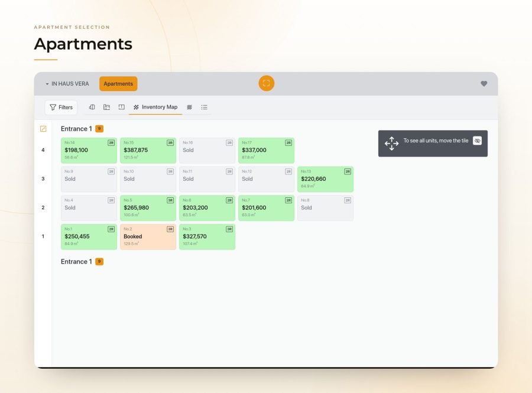Click the first Entrance 1 heading
Image resolution: width=532 pixels, height=393 pixels.
tap(76, 129)
